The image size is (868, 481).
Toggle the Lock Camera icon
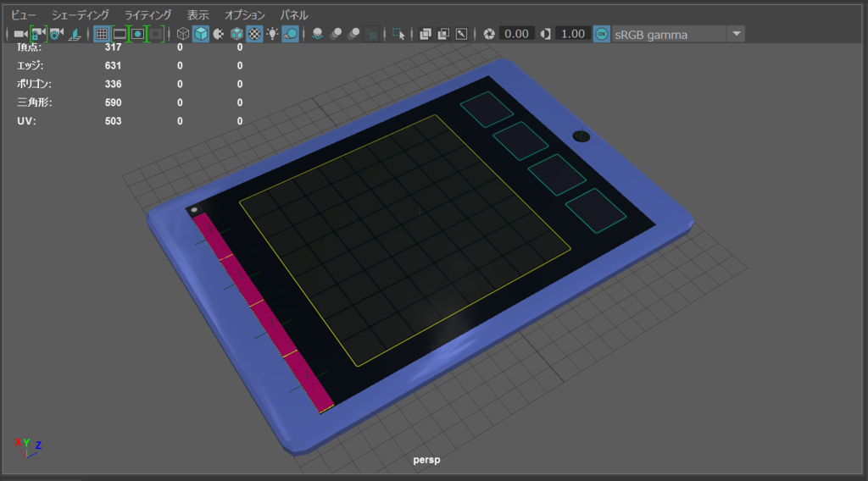click(x=37, y=34)
